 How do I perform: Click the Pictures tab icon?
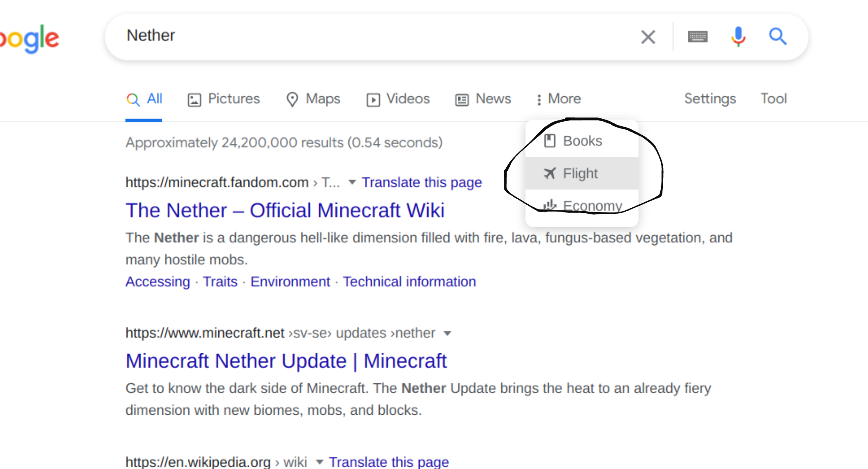[x=195, y=99]
